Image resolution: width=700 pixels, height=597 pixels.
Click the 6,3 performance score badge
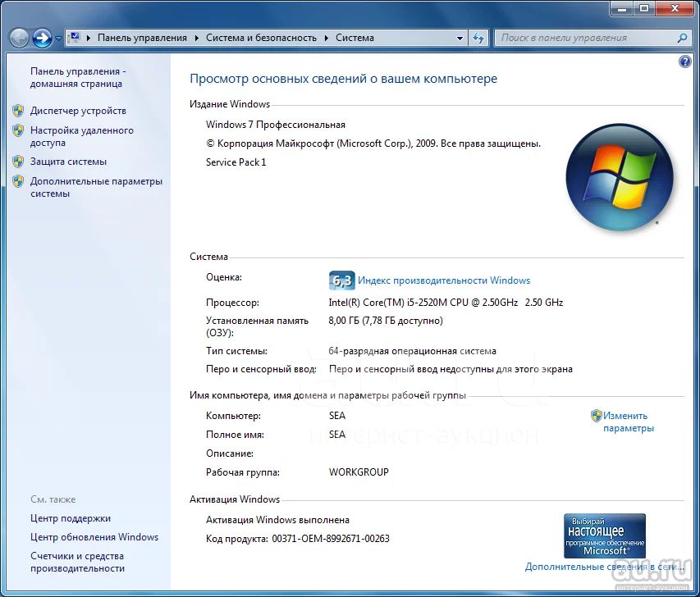click(x=341, y=280)
